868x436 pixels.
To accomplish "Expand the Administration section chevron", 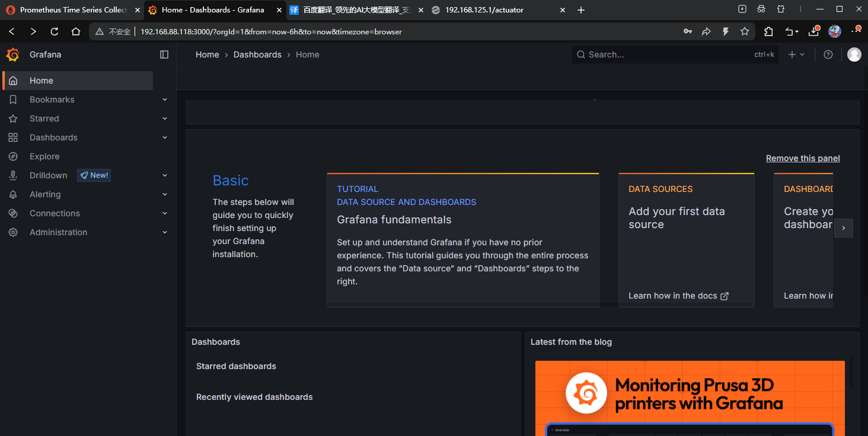I will [165, 232].
